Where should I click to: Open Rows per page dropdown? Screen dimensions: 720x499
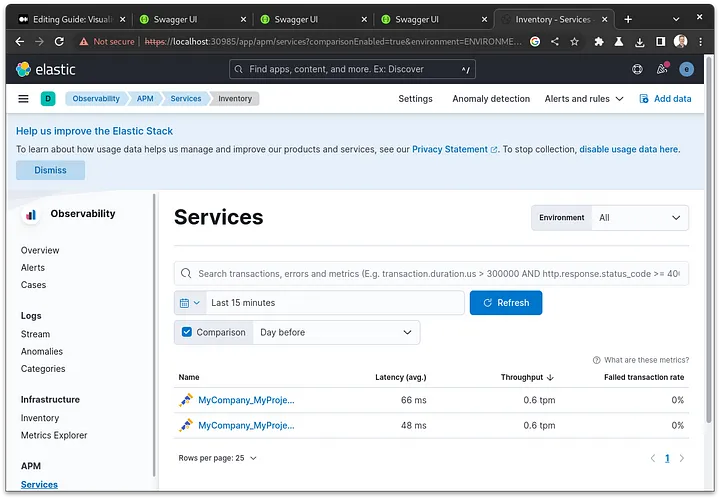[x=217, y=458]
